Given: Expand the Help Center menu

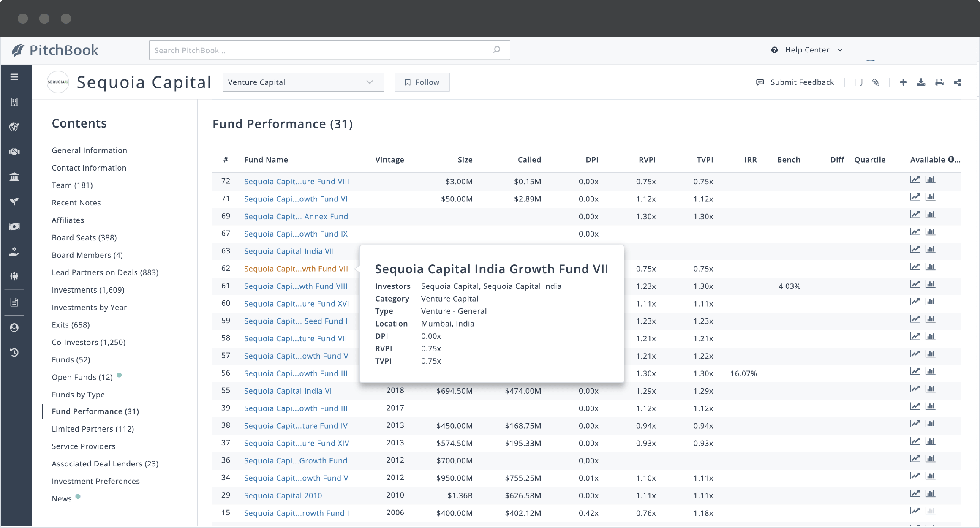Looking at the screenshot, I should [x=807, y=50].
